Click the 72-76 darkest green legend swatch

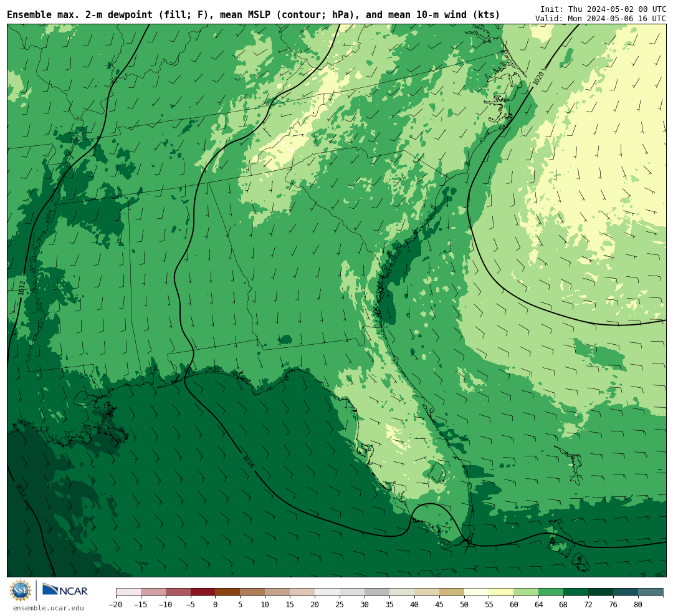pyautogui.click(x=601, y=592)
